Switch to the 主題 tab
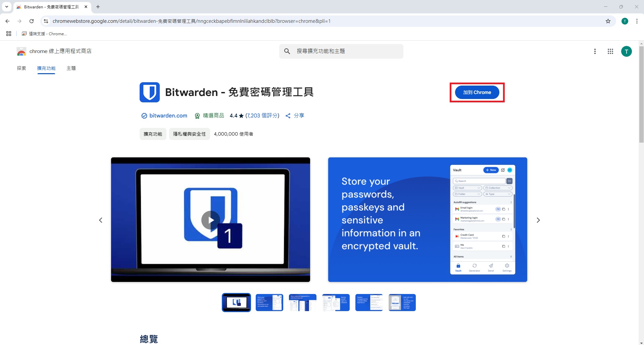The image size is (644, 345). tap(71, 68)
